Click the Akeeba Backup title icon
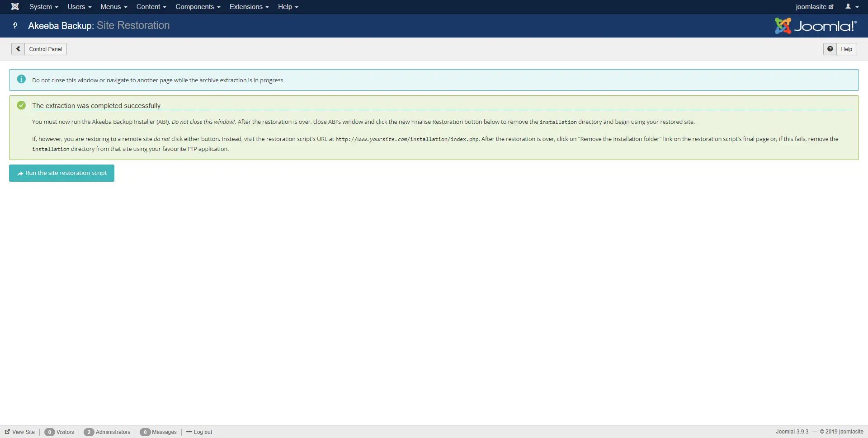 (x=15, y=25)
